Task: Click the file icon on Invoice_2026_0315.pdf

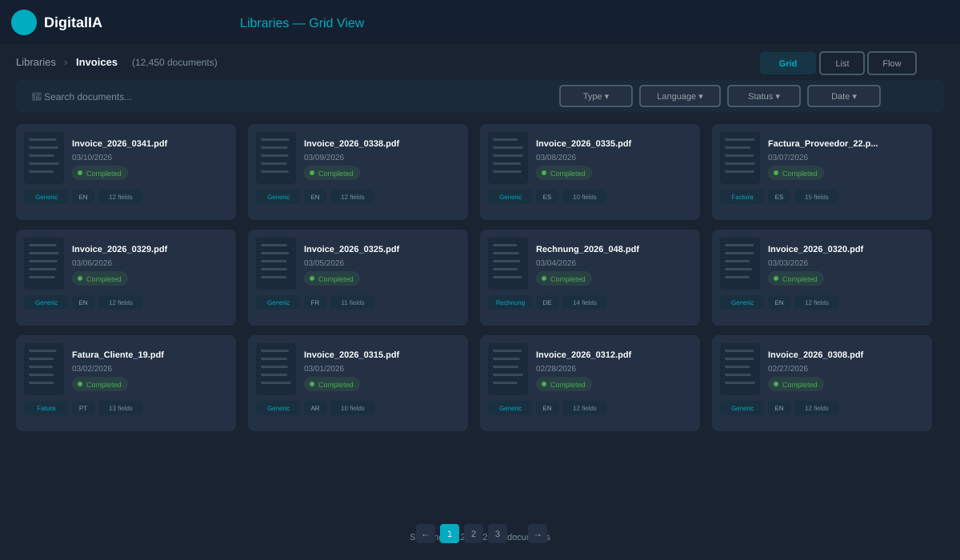Action: coord(275,368)
